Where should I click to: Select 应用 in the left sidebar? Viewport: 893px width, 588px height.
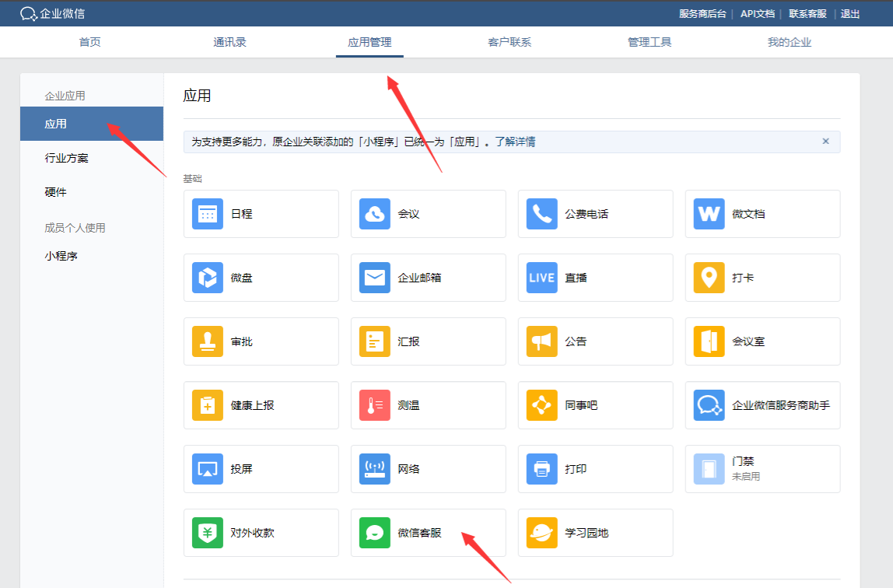click(92, 124)
